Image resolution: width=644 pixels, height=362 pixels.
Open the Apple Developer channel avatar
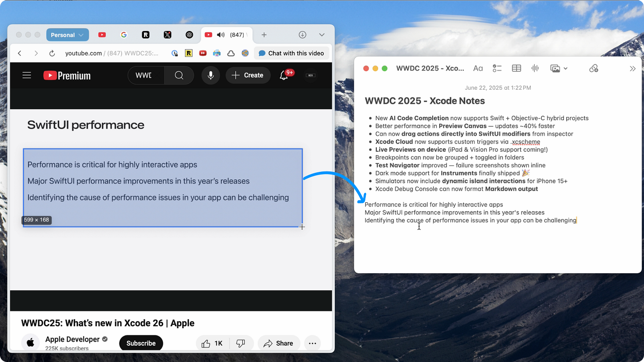click(x=31, y=343)
